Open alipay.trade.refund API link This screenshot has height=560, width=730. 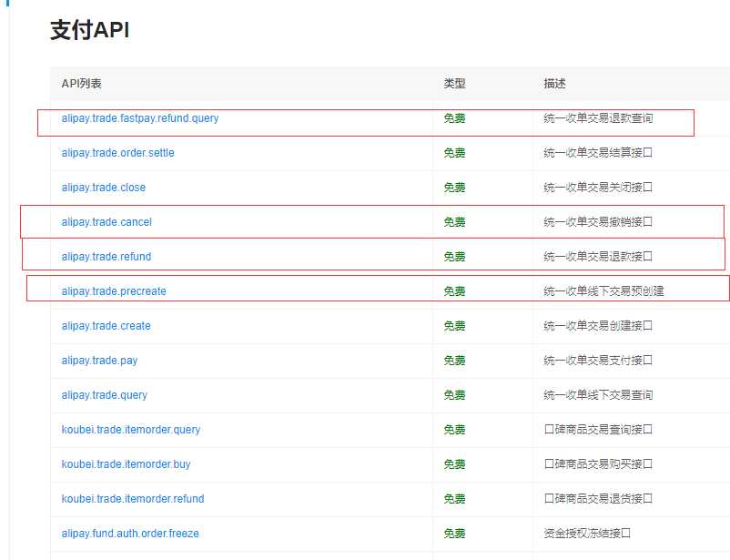pyautogui.click(x=106, y=257)
